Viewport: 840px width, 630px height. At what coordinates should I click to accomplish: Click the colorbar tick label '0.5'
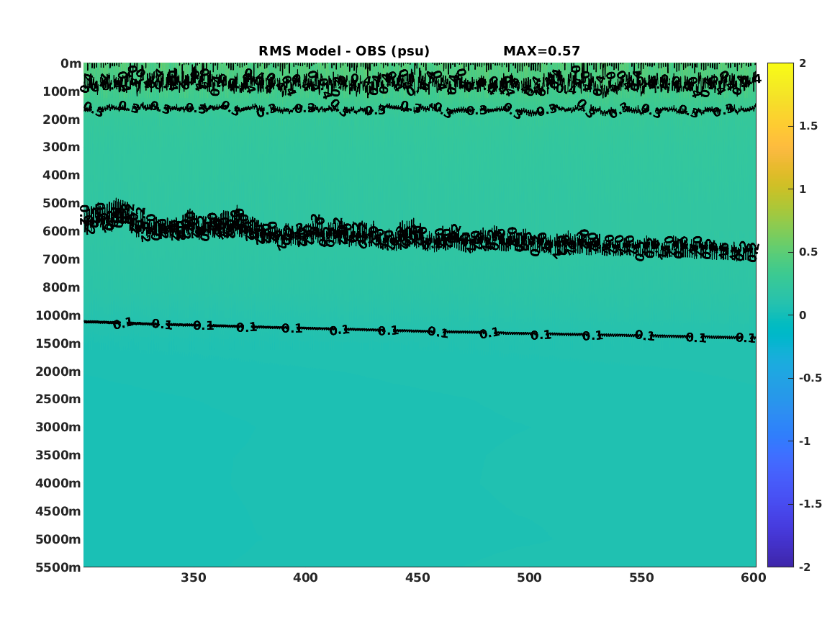tap(808, 252)
